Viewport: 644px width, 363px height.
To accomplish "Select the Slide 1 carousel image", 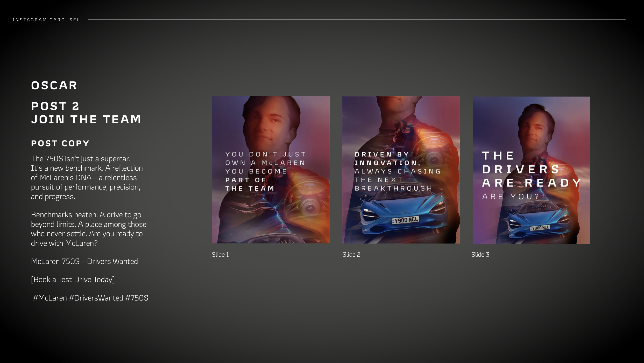I will 271,170.
